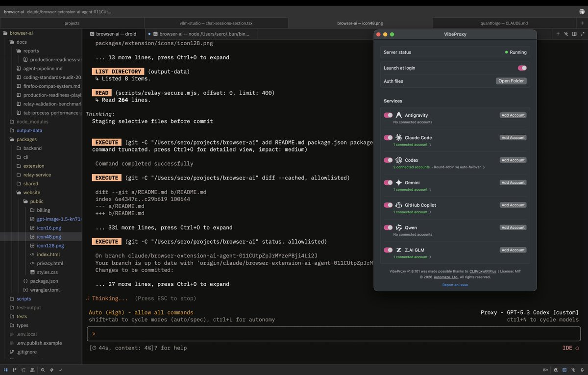The image size is (588, 375).
Task: Disable the Antigravity service toggle
Action: (x=388, y=115)
